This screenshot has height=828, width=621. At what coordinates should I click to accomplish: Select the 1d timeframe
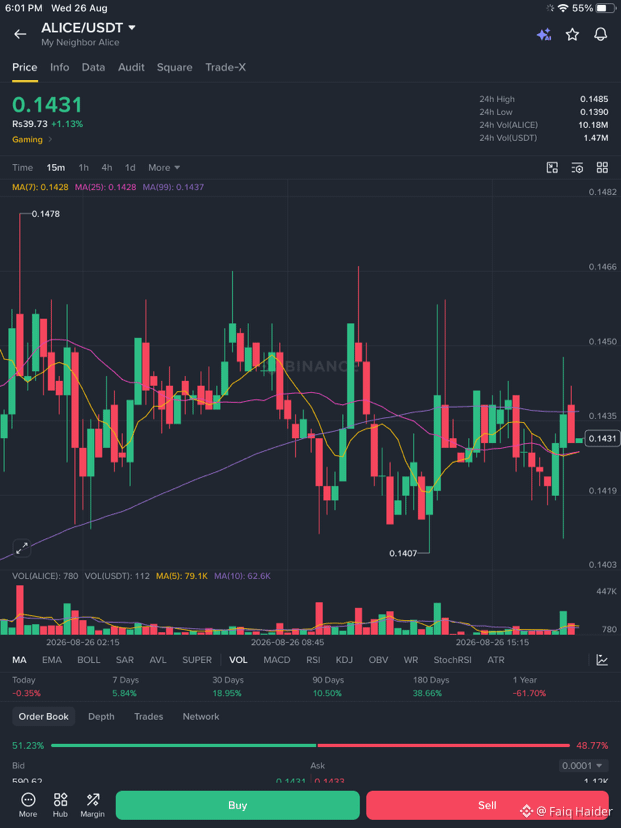click(130, 168)
